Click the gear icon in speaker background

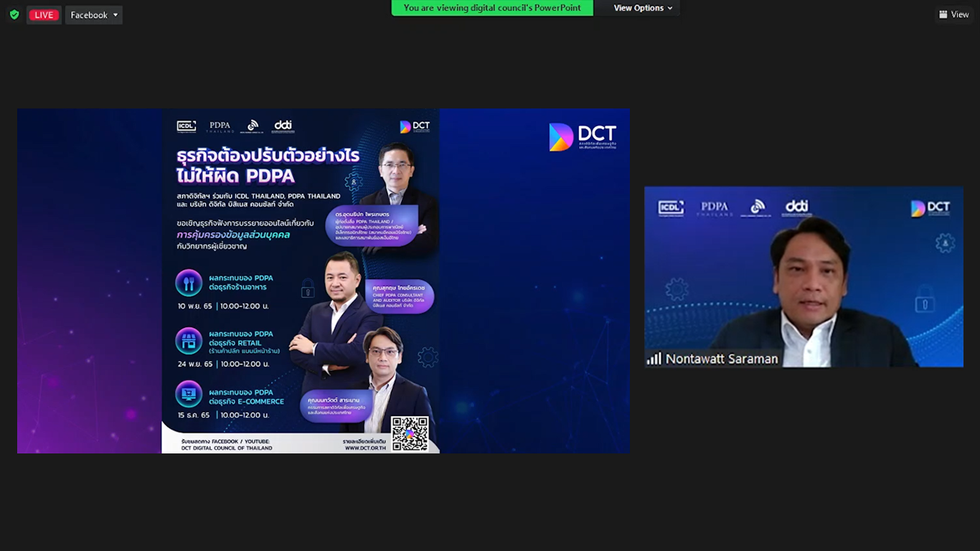pyautogui.click(x=677, y=289)
